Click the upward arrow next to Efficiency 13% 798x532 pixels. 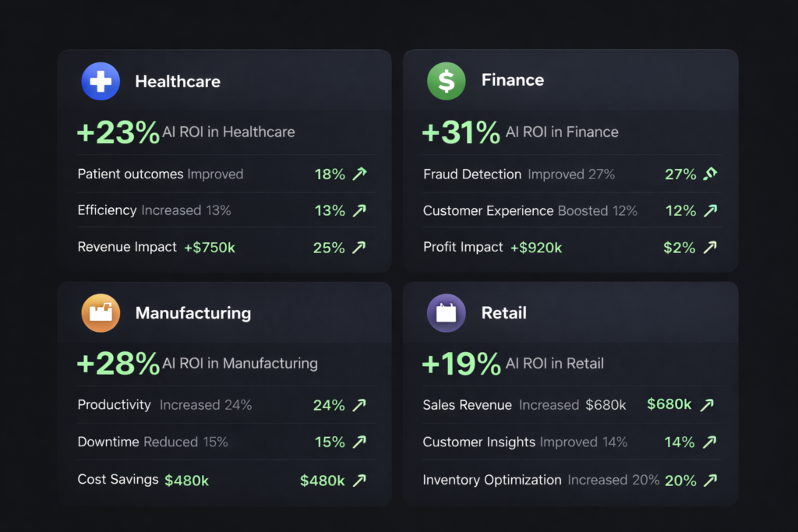[361, 210]
